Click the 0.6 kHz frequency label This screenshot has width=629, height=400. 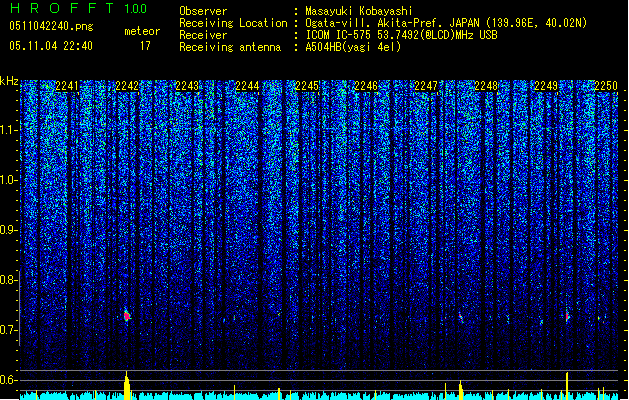coord(8,380)
